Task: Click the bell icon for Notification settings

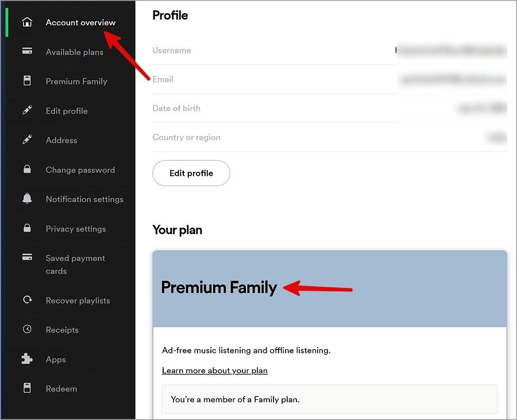Action: coord(27,198)
